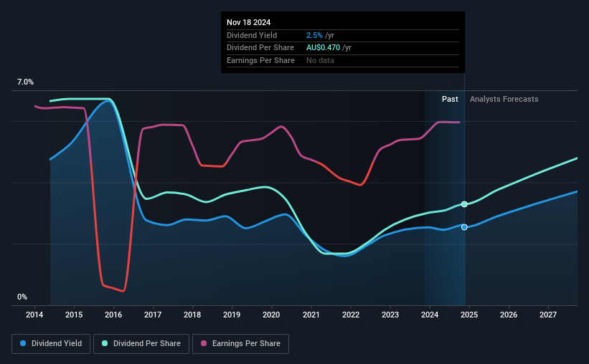Screen dimensions: 589x364
Task: Click the '7.0%' y-axis label
Action: [25, 82]
